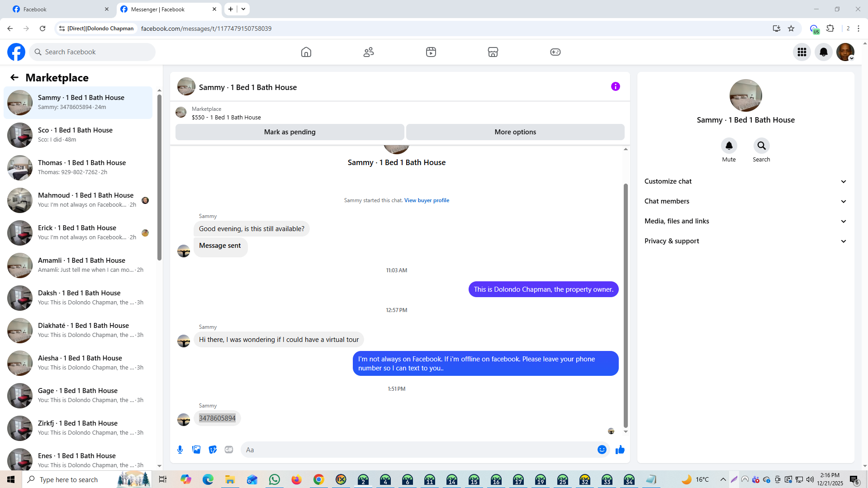868x488 pixels.
Task: Open the Chrome browser menu dots
Action: 859,28
